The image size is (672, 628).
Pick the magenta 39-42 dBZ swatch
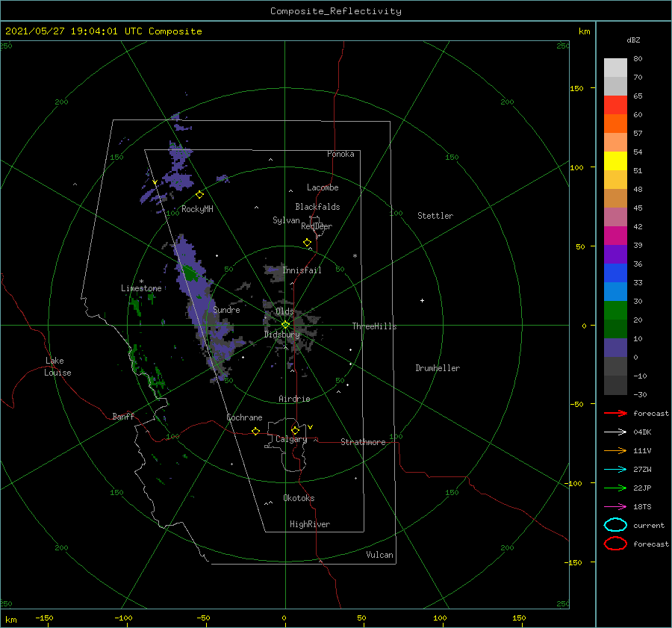pyautogui.click(x=615, y=236)
